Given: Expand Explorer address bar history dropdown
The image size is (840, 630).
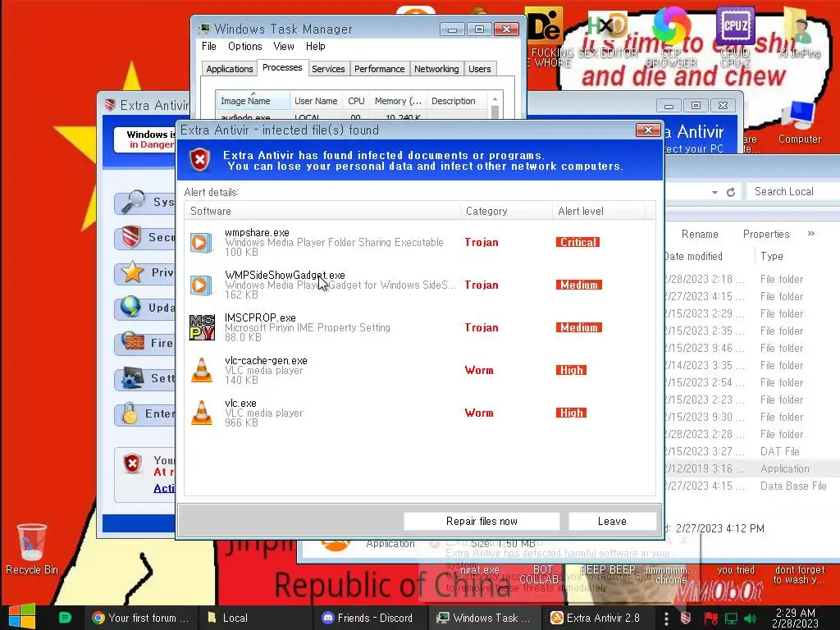Looking at the screenshot, I should tap(714, 192).
